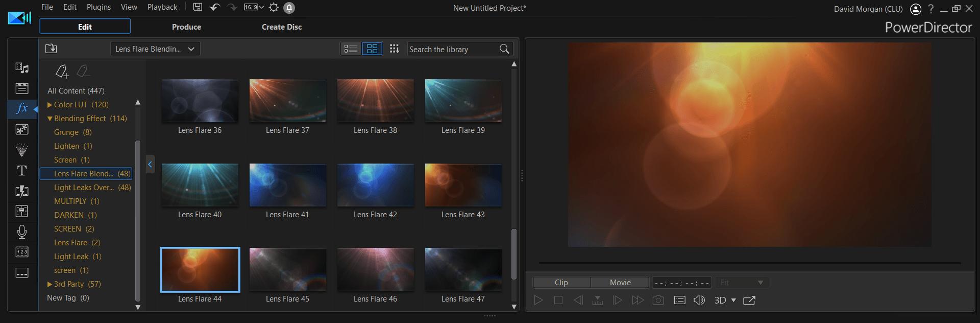Open the preferences gear icon
This screenshot has width=980, height=323.
tap(274, 7)
